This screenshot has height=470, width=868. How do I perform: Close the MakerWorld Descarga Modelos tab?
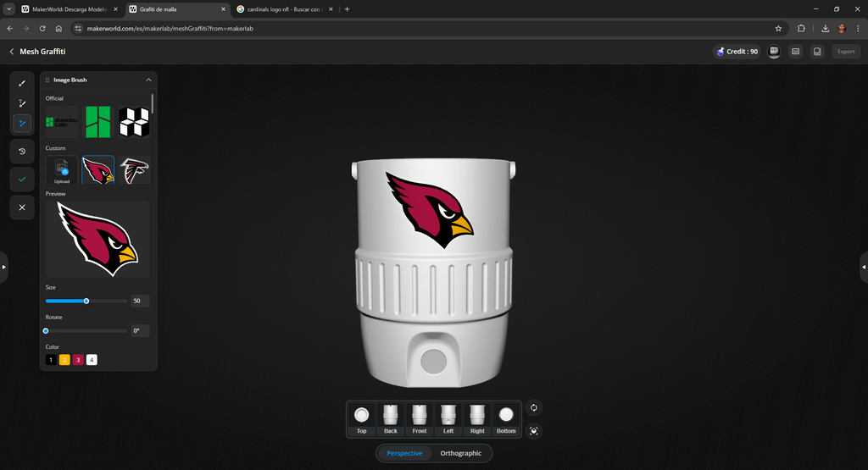[115, 9]
